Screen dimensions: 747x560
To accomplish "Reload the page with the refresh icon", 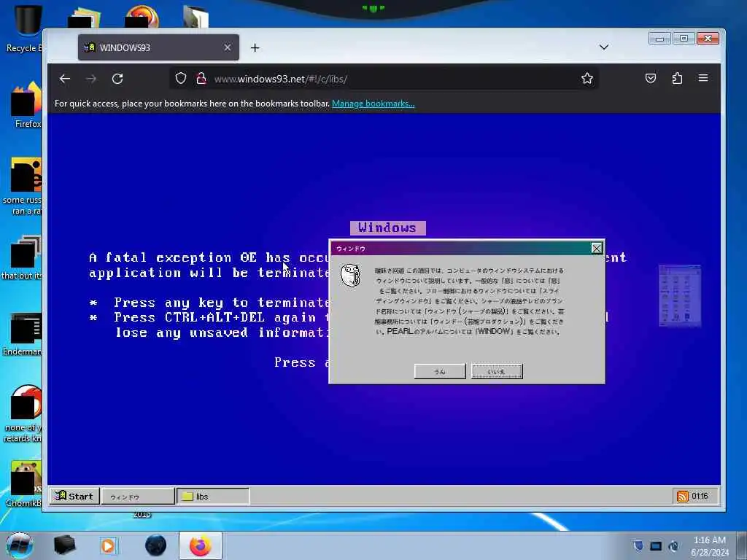I will click(117, 79).
